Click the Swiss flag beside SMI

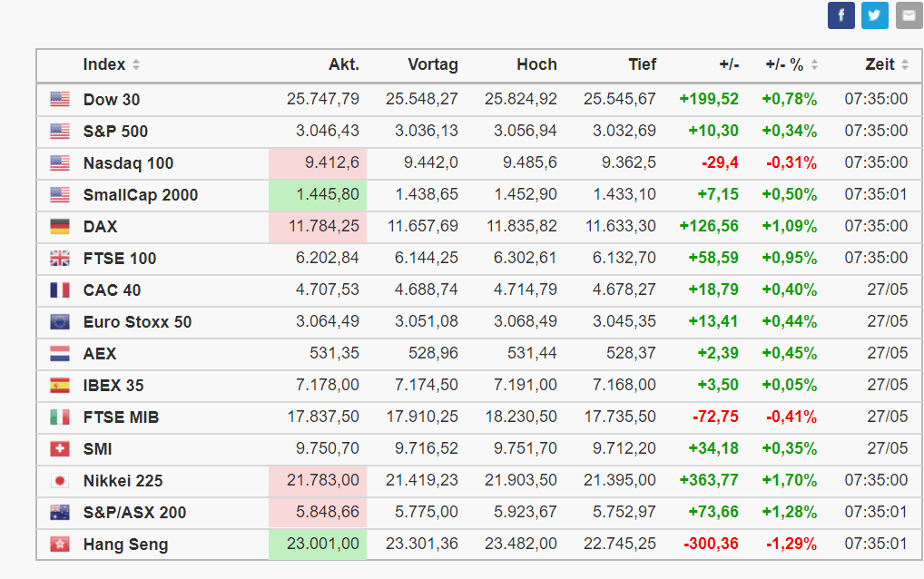point(60,449)
